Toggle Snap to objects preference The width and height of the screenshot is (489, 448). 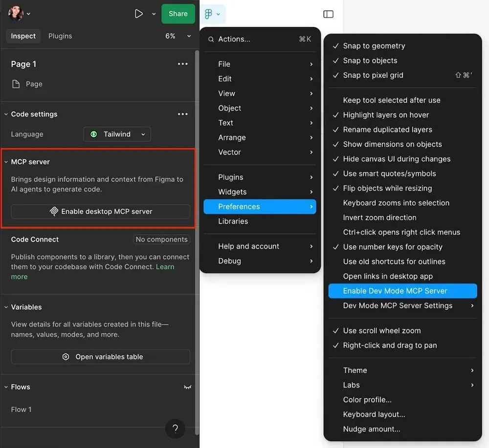tap(402, 61)
